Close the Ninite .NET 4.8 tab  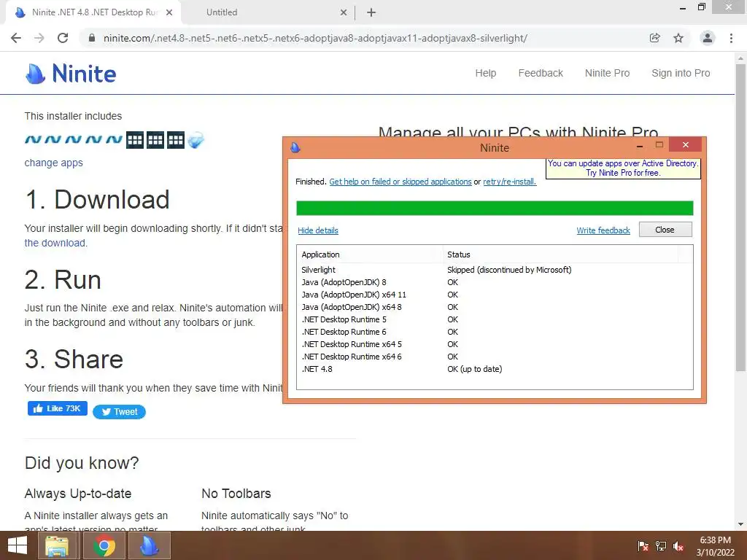[x=169, y=12]
